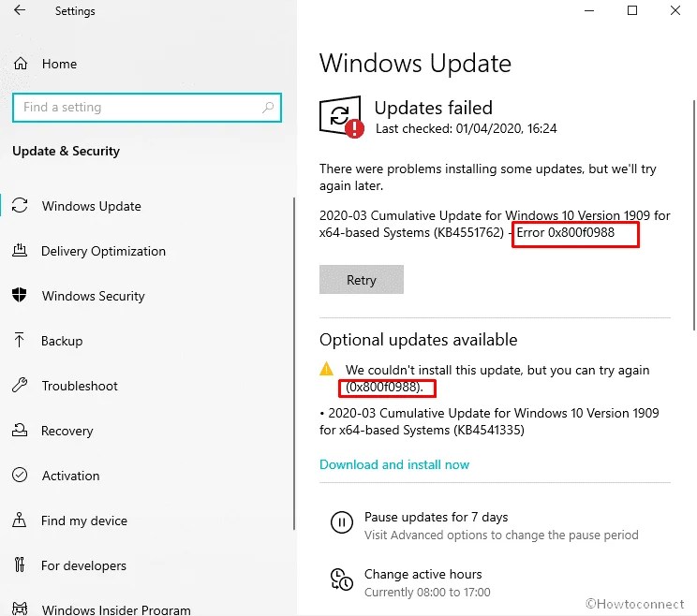Click the sidebar vertical scrollbar
697x616 pixels.
pos(294,363)
